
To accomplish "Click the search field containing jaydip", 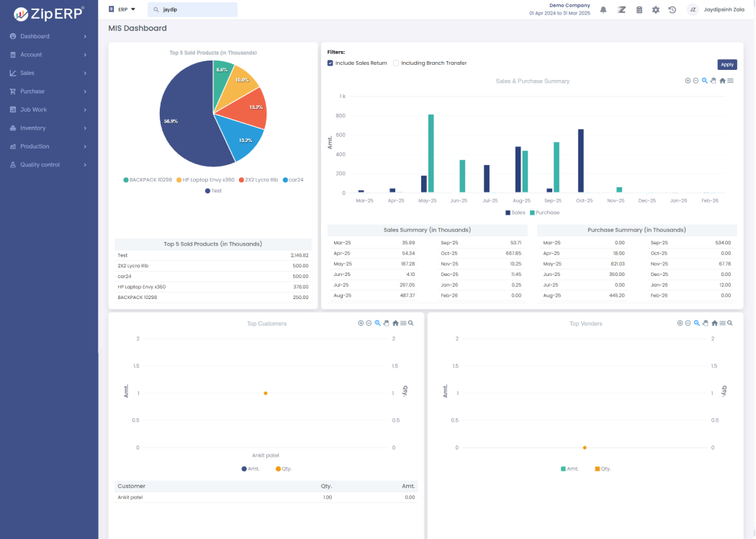I will 193,10.
